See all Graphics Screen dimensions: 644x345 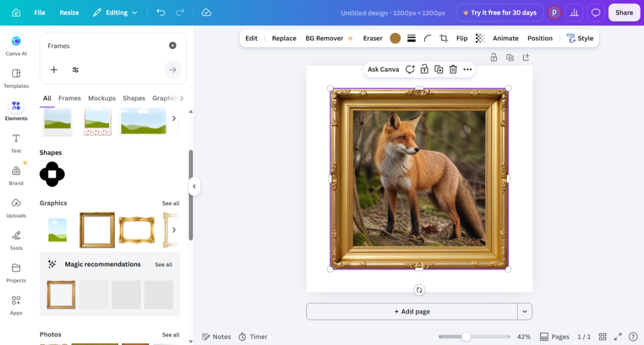click(x=171, y=203)
